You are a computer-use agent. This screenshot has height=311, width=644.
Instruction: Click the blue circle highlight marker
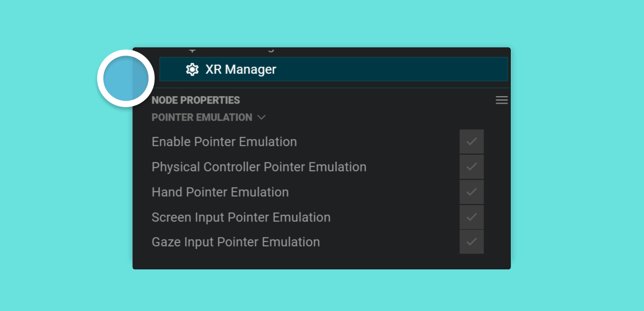click(x=126, y=78)
